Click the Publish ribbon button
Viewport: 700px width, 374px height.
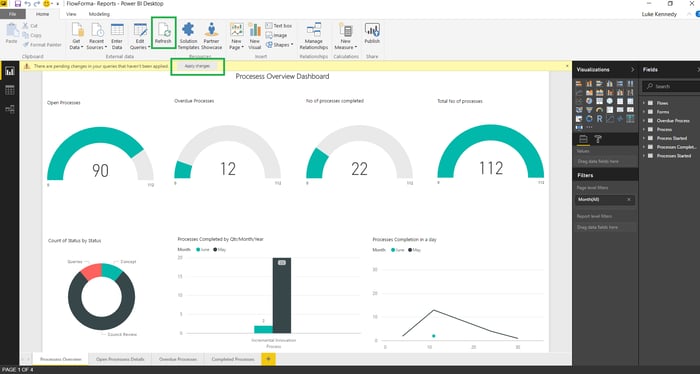(x=372, y=33)
